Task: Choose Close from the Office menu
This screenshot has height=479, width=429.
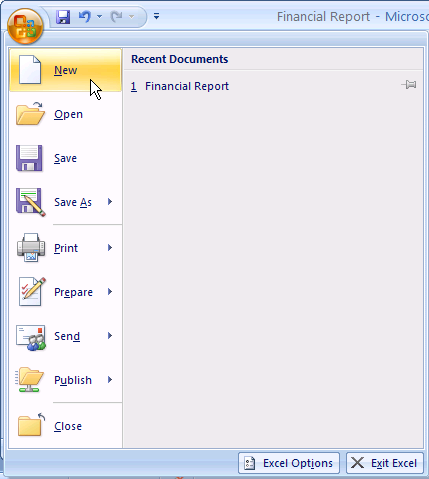Action: coord(65,426)
